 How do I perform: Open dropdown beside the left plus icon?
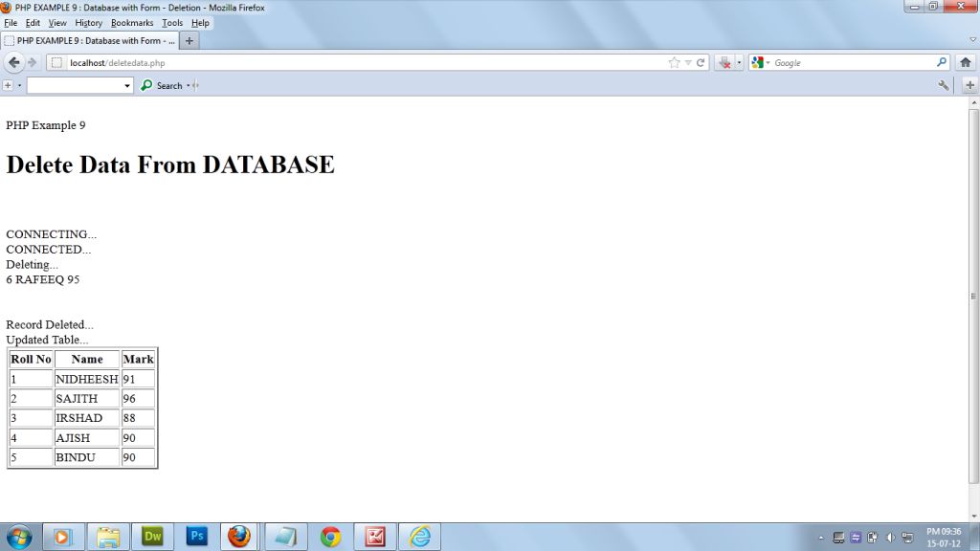coord(19,85)
